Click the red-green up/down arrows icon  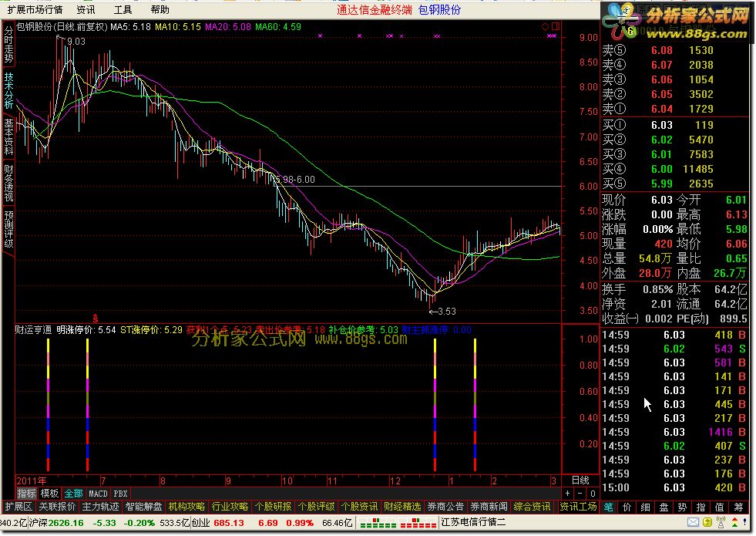pyautogui.click(x=734, y=522)
